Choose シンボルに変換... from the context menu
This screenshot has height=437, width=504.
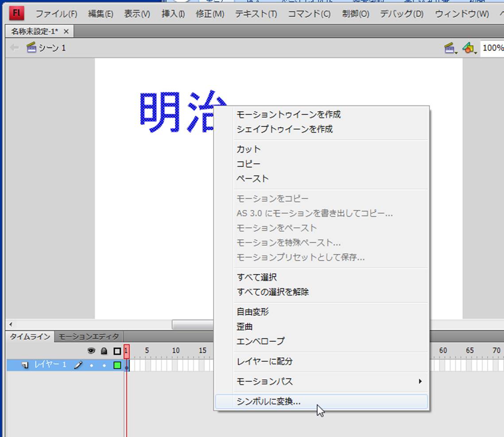coord(268,402)
